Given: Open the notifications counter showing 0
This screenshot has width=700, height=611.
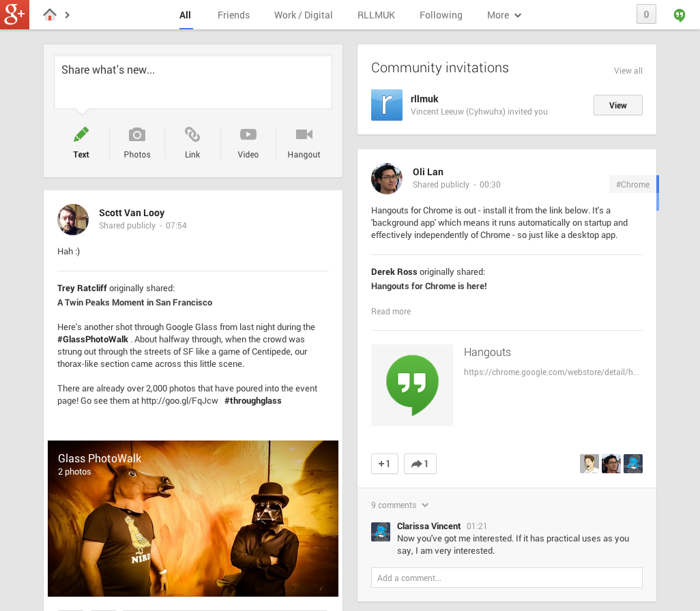Looking at the screenshot, I should pos(646,14).
